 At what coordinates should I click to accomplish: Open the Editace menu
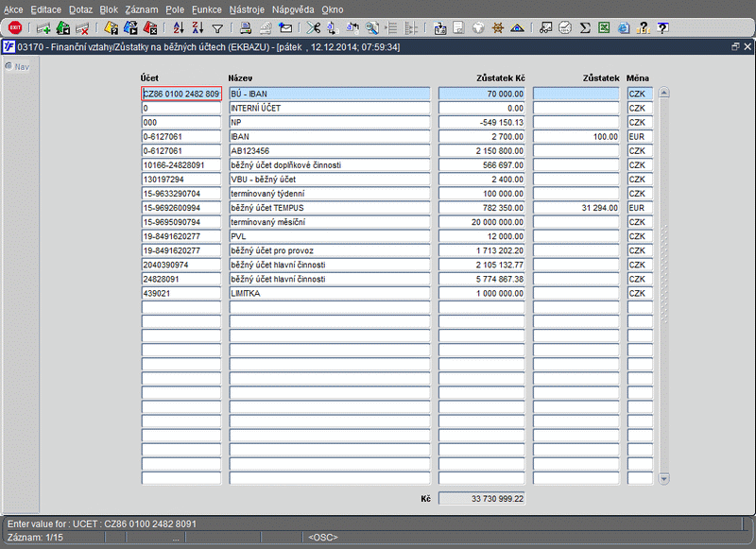pyautogui.click(x=45, y=9)
